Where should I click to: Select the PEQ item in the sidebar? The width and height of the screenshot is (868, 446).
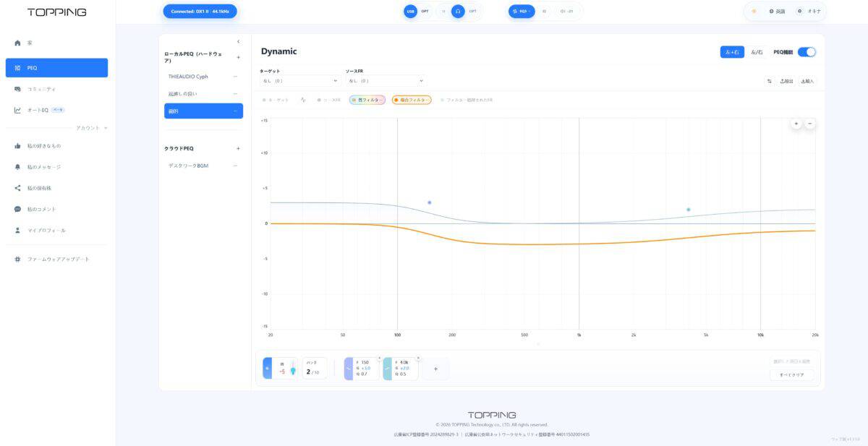click(x=56, y=68)
